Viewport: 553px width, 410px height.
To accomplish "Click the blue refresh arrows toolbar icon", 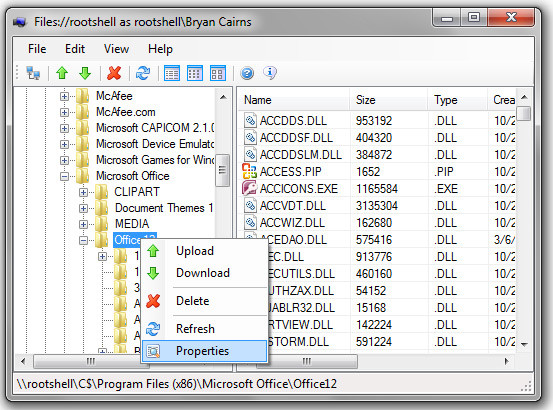I will pos(143,73).
